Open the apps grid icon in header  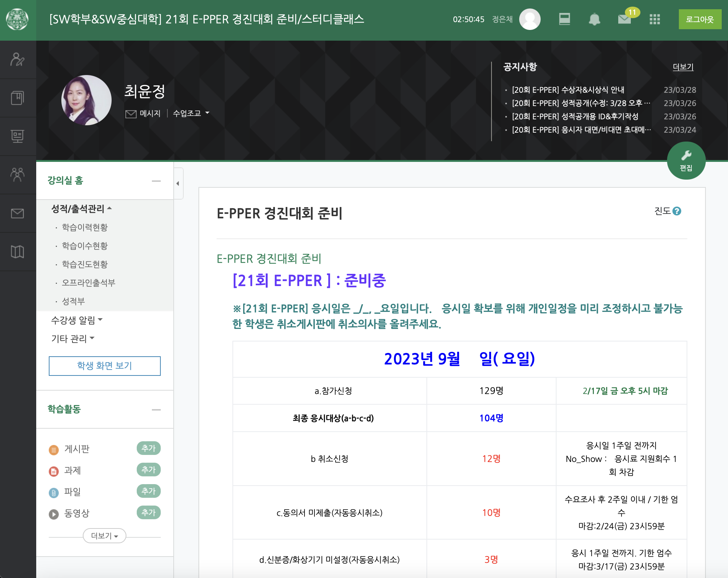(654, 19)
